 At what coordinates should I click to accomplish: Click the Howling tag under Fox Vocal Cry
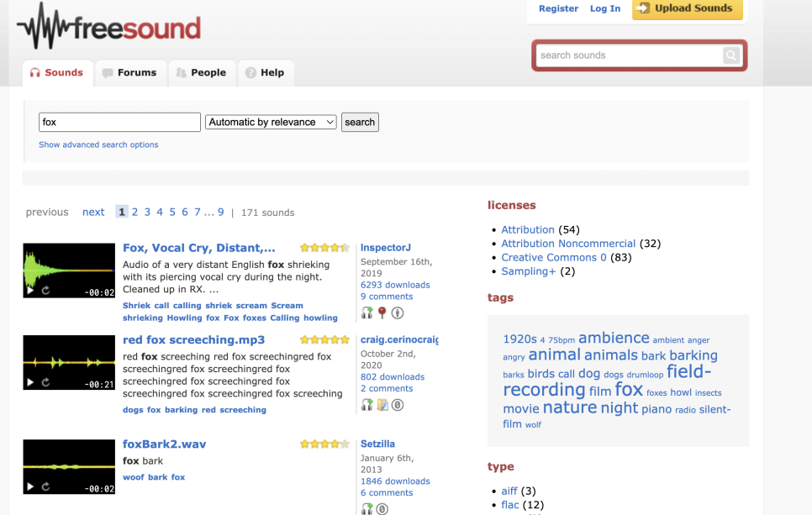coord(184,318)
